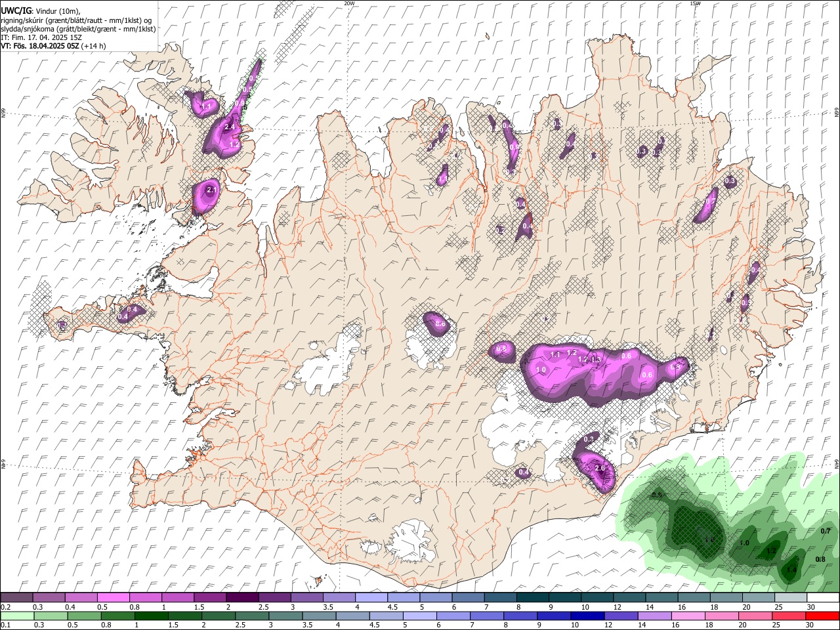
Task: Click the '0.9' rain value in the green area
Action: point(656,495)
